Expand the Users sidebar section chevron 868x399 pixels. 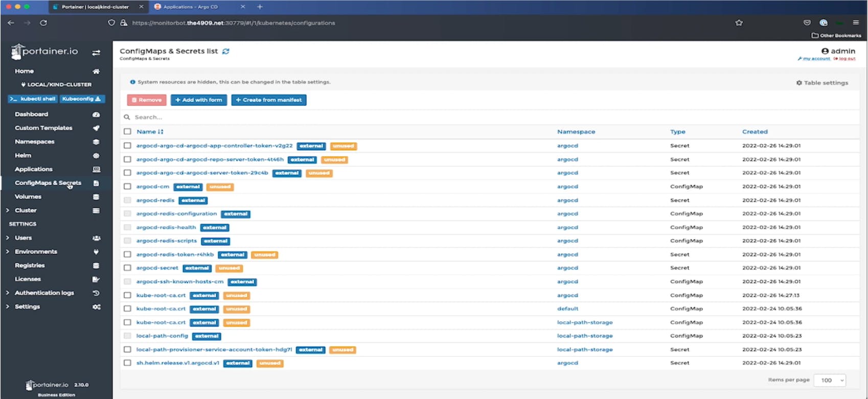[7, 238]
